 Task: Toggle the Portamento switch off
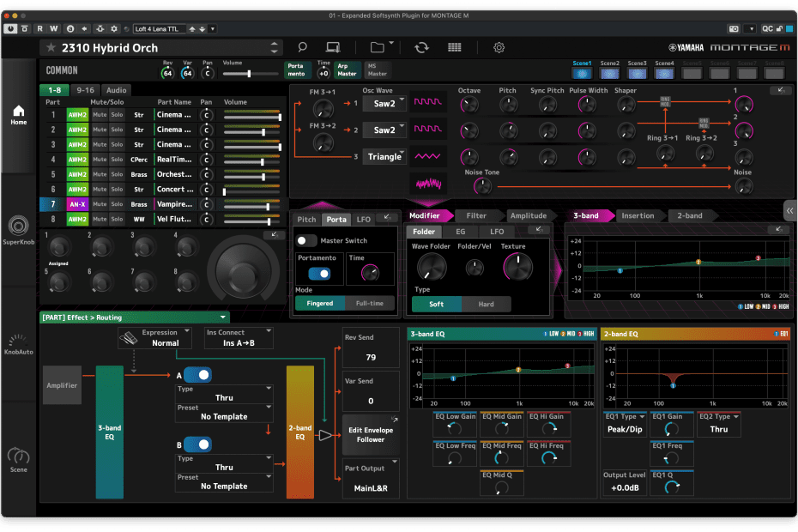319,274
